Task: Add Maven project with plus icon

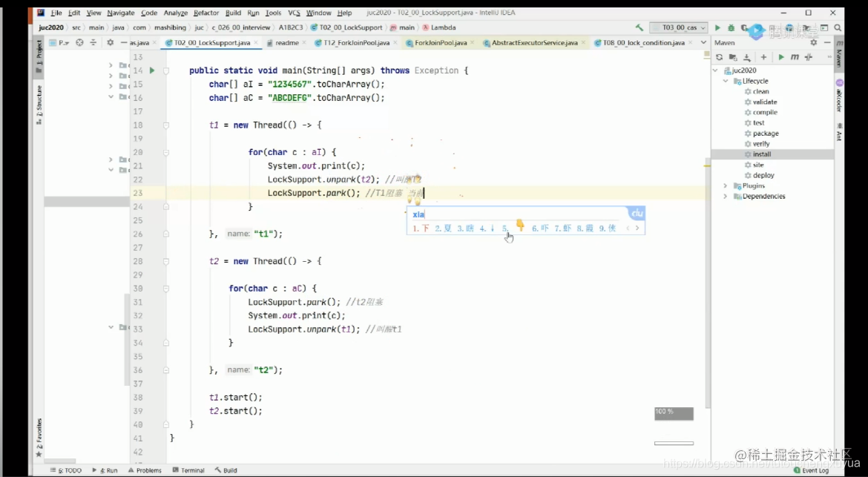Action: tap(763, 57)
